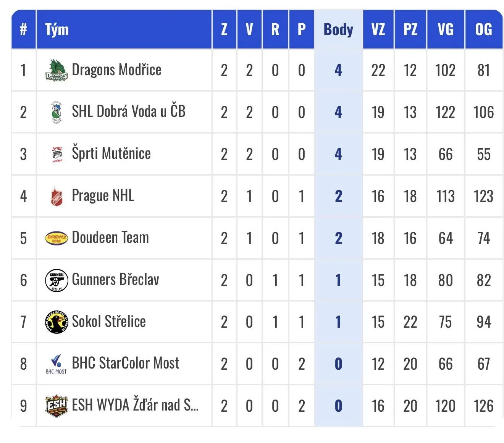Open BHC StarColor Most team link

125,363
